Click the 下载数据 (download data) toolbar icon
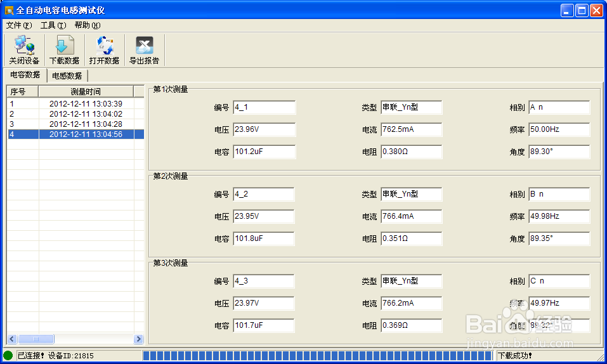Image resolution: width=607 pixels, height=364 pixels. [64, 49]
